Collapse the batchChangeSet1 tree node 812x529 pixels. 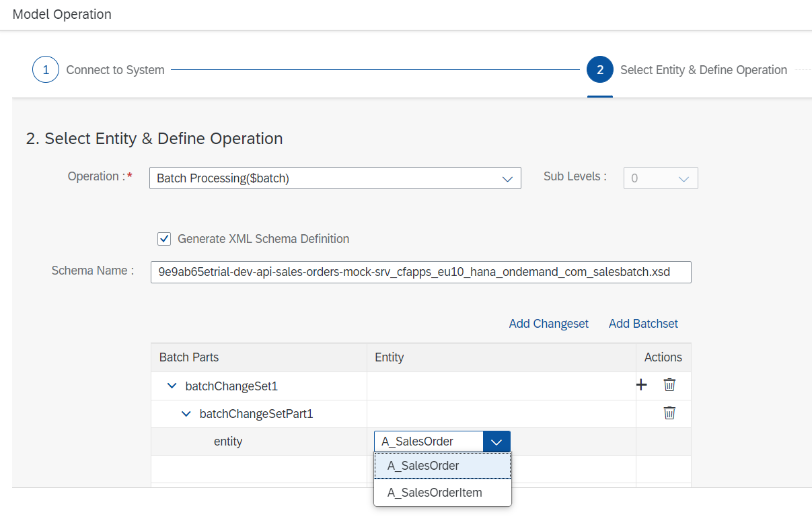(x=172, y=386)
